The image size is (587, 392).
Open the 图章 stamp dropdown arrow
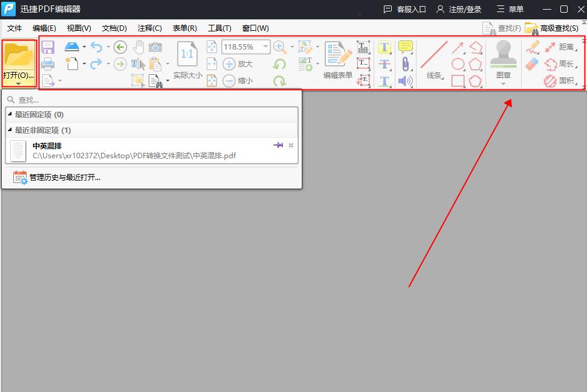[x=504, y=83]
